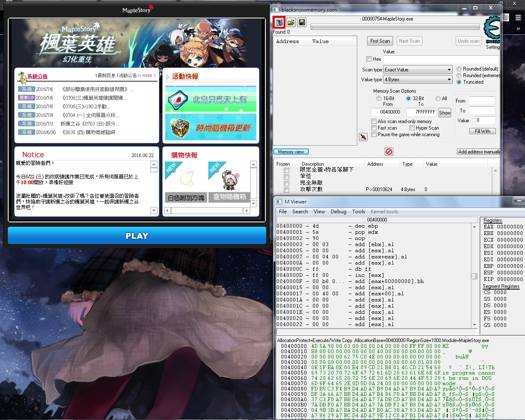Click the Next Scan button
This screenshot has width=525, height=420.
(409, 41)
